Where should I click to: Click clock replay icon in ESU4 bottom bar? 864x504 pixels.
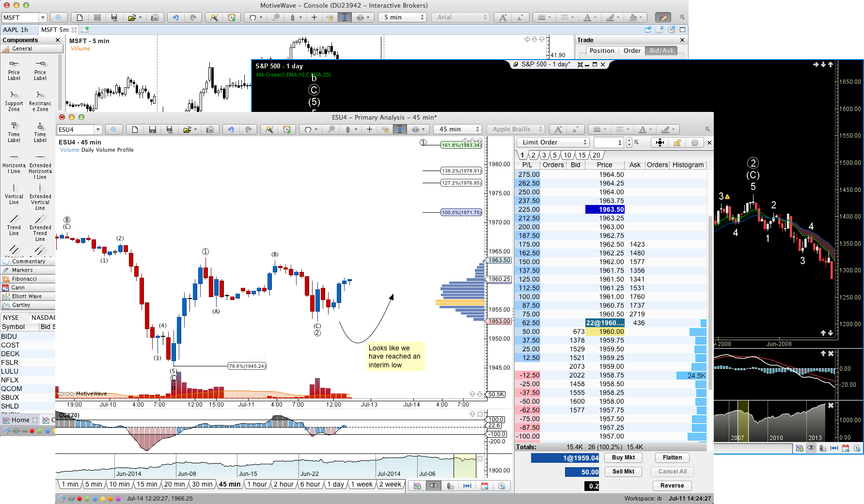[502, 486]
